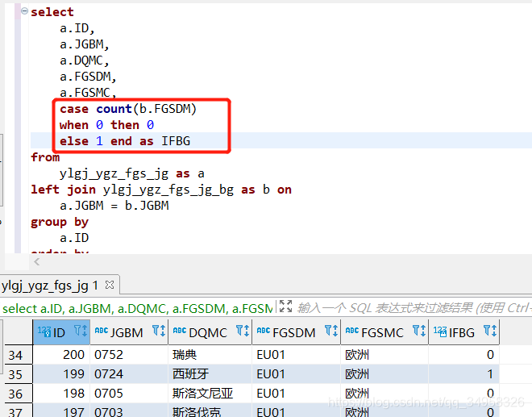532x417 pixels.
Task: Click the executed query text above the grid
Action: pyautogui.click(x=137, y=308)
